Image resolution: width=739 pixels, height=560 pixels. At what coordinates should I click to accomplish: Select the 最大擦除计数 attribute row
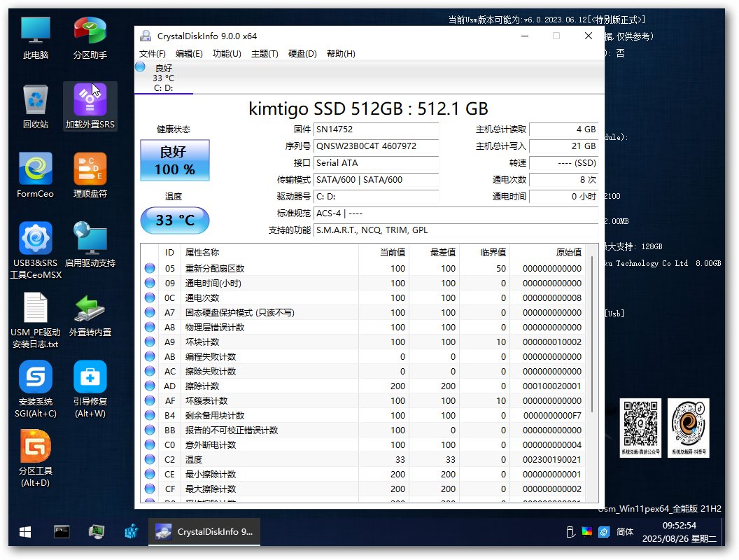point(363,489)
